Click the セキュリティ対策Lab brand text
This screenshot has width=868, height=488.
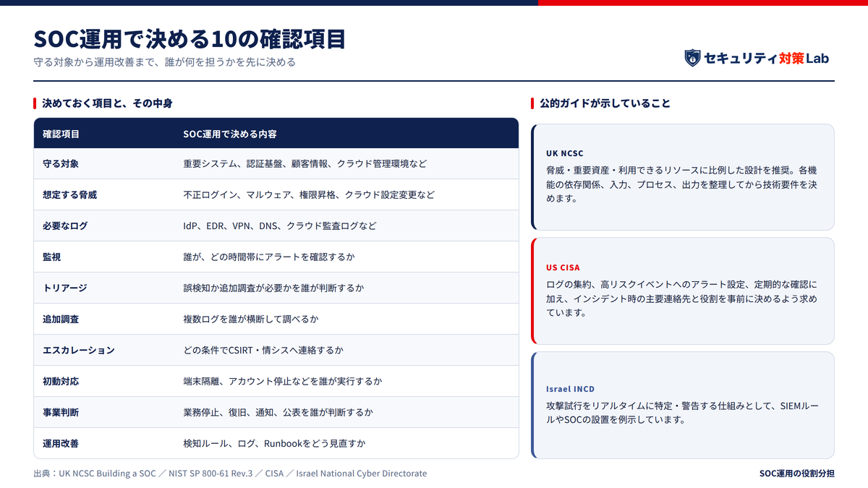pyautogui.click(x=767, y=59)
